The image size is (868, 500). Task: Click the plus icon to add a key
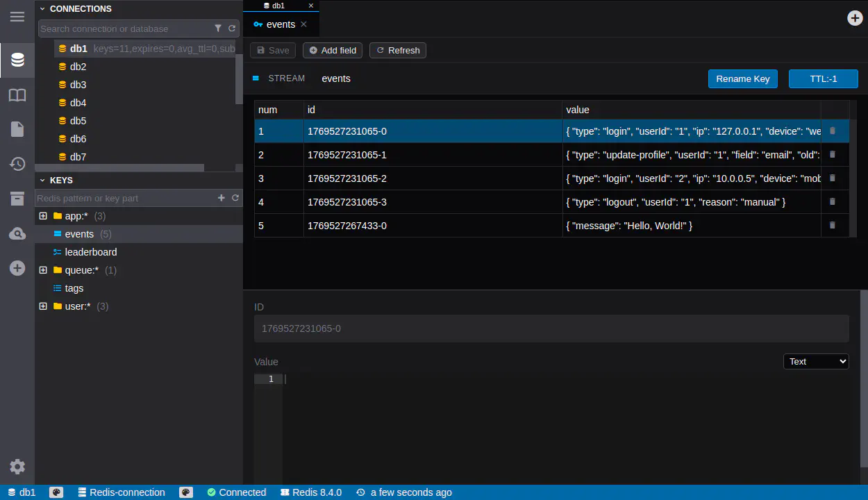(x=222, y=198)
